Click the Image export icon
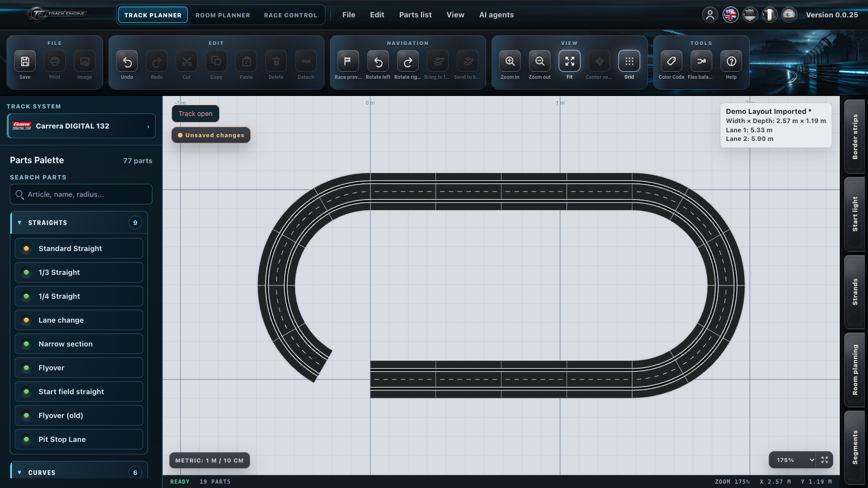 [85, 61]
